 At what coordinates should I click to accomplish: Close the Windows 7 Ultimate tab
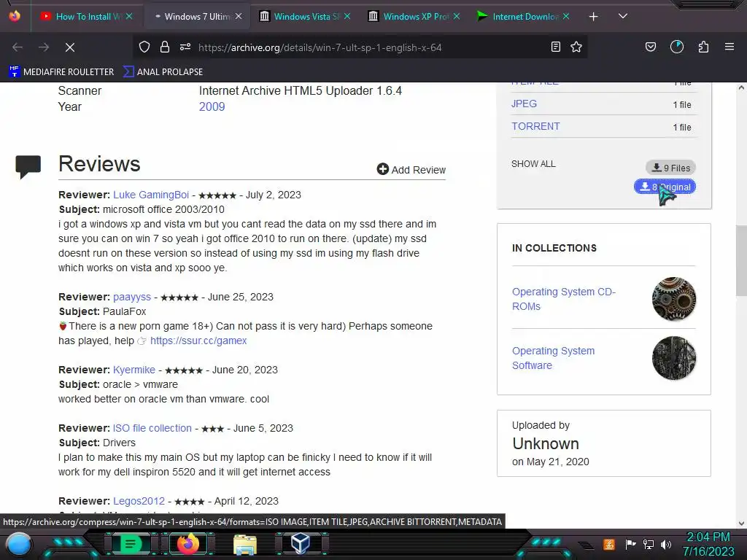(x=239, y=16)
